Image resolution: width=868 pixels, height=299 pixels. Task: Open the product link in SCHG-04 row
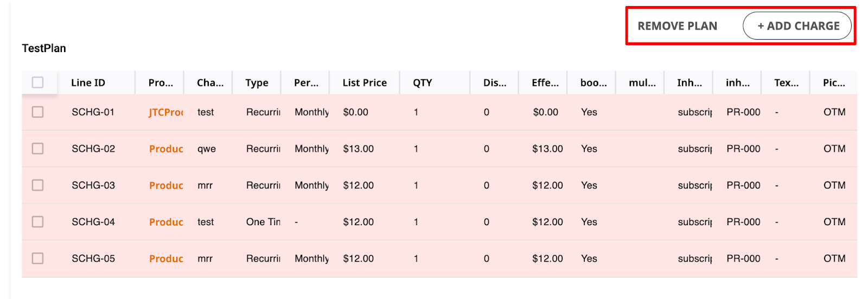pyautogui.click(x=166, y=222)
